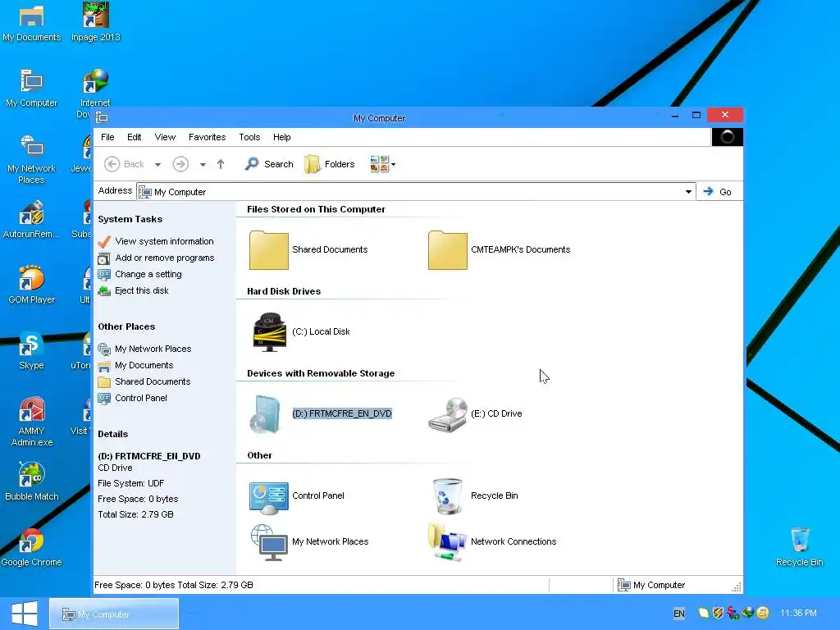The image size is (840, 630).
Task: Open My Computer desktop icon
Action: (32, 89)
